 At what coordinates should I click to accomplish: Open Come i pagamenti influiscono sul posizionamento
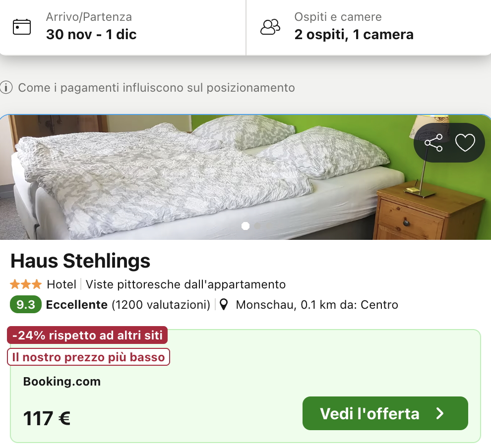pyautogui.click(x=156, y=88)
